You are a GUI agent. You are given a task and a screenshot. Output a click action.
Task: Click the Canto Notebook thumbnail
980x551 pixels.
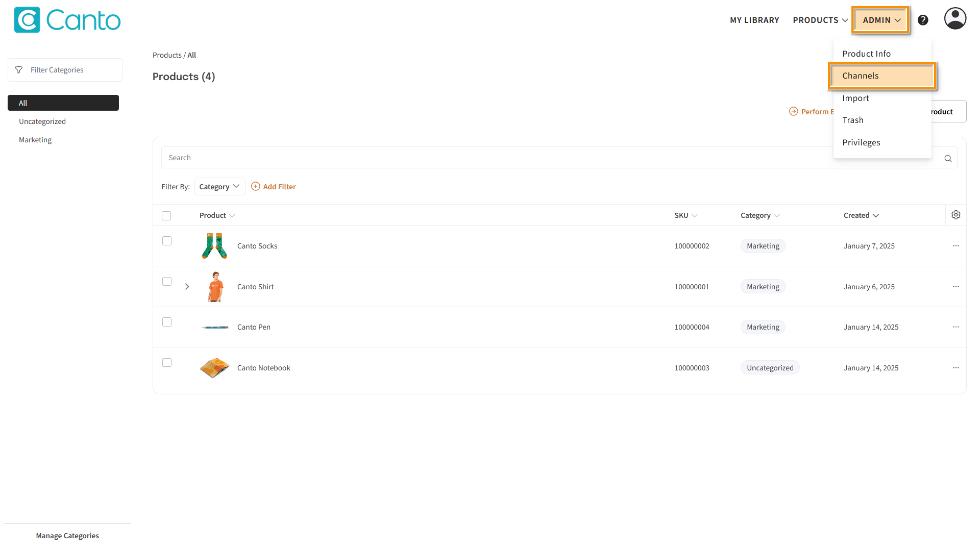click(214, 368)
